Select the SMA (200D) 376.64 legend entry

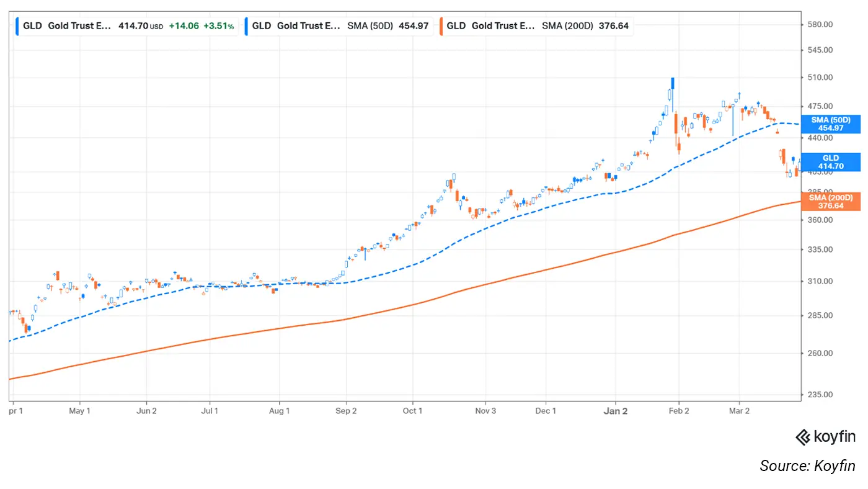pyautogui.click(x=536, y=26)
